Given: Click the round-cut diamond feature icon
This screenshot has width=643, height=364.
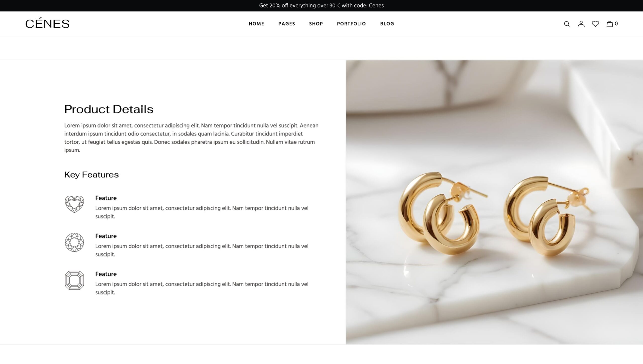Looking at the screenshot, I should click(74, 242).
